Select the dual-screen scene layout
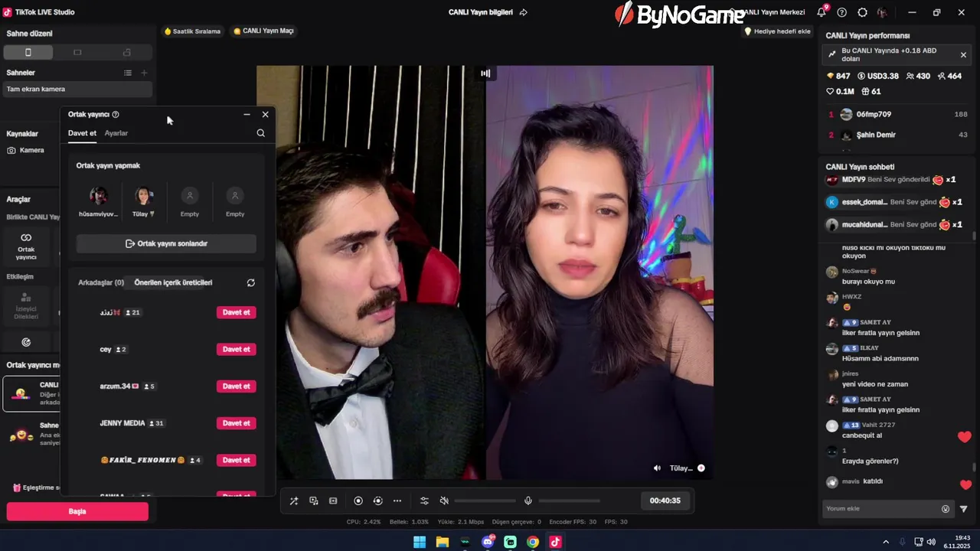Screen dimensions: 980x551 (x=127, y=52)
